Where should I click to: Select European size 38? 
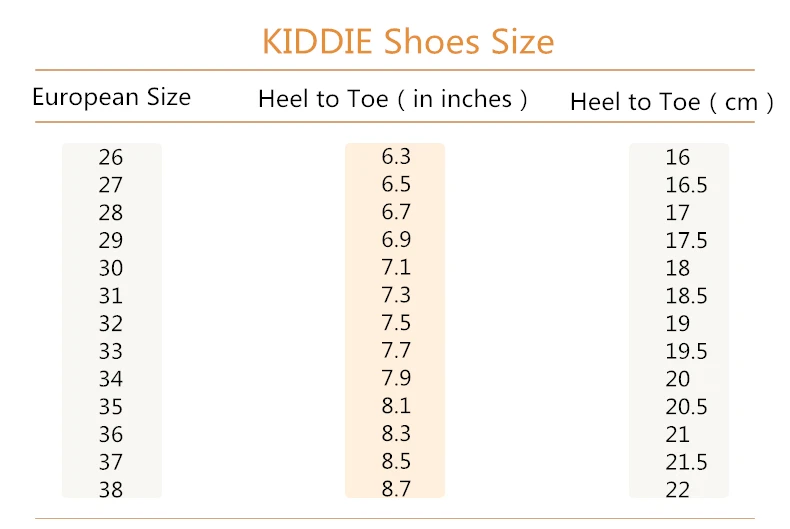[x=111, y=490]
